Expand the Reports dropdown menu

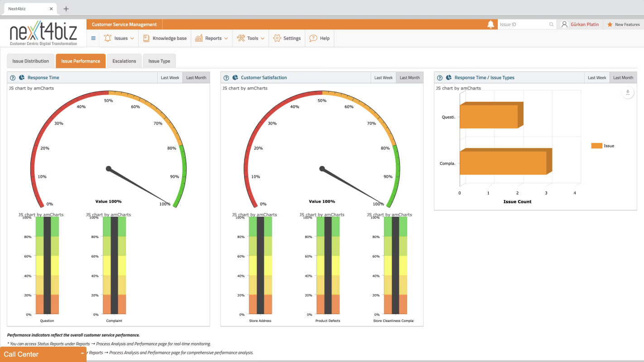211,38
